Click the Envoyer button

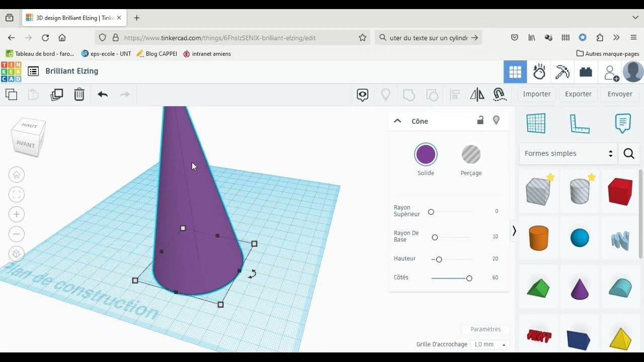pyautogui.click(x=620, y=94)
